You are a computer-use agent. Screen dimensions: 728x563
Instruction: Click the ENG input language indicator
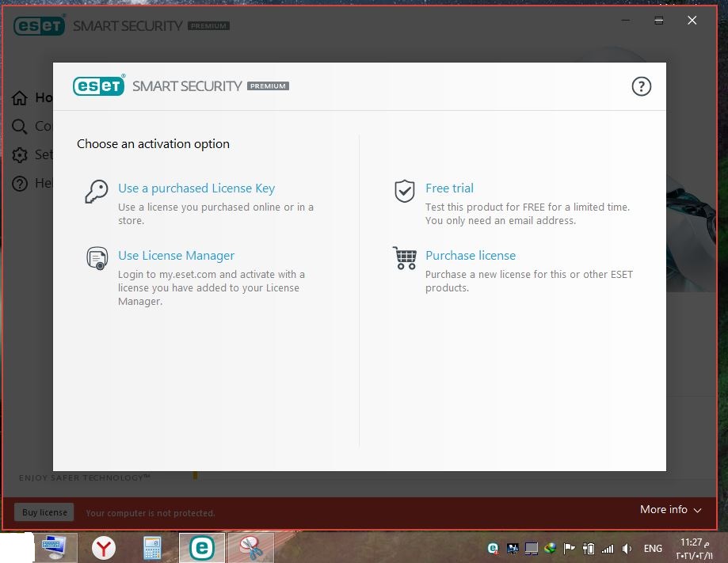(x=653, y=549)
